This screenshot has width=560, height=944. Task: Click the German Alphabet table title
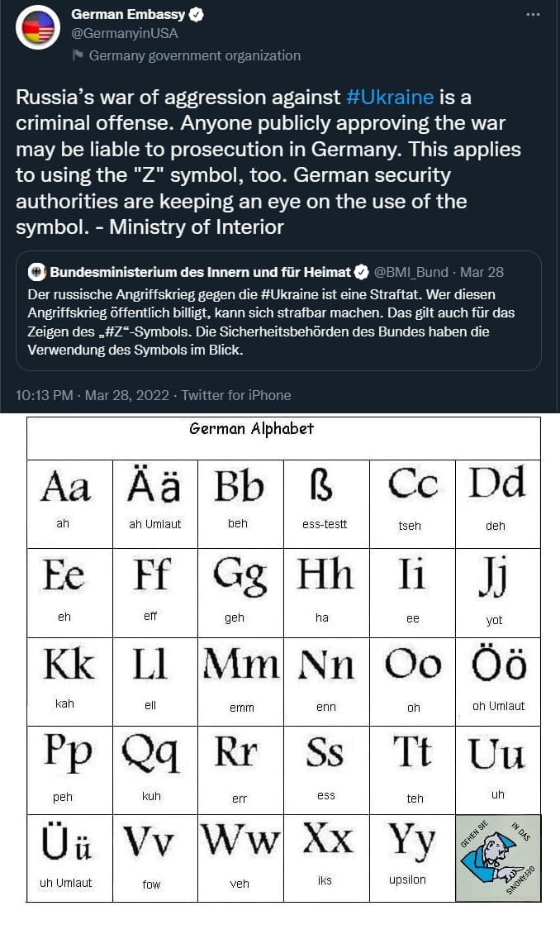251,429
